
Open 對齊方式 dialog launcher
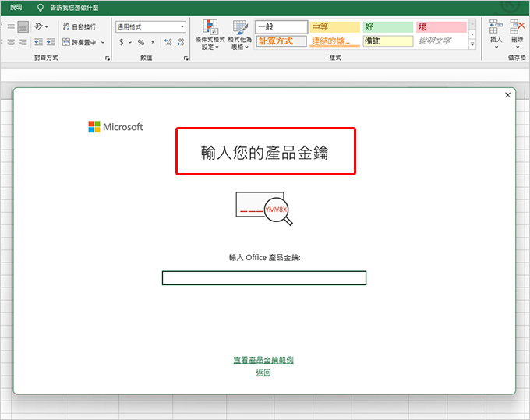point(108,58)
